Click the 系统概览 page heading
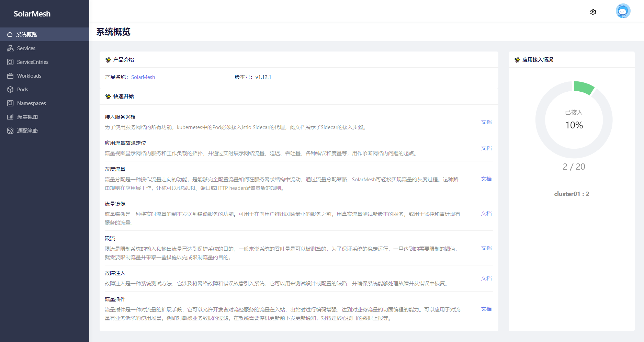 [113, 32]
